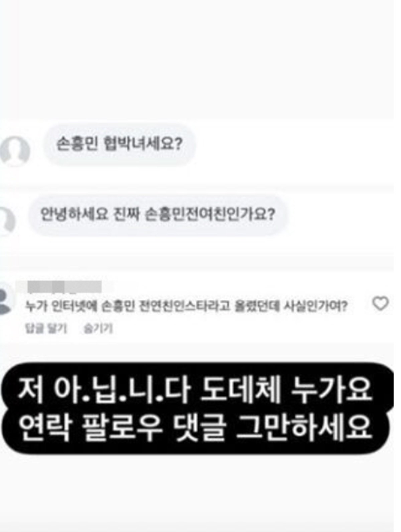401x532 pixels.
Task: Select the "안녕하세요 진짜 손흥민전여친인가요?" bubble
Action: point(158,215)
